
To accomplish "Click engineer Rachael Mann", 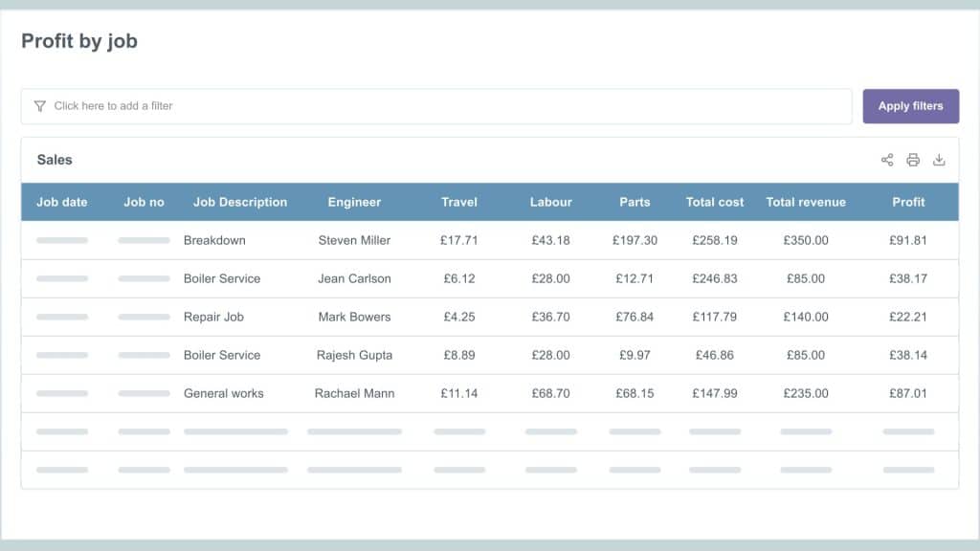I will coord(354,393).
